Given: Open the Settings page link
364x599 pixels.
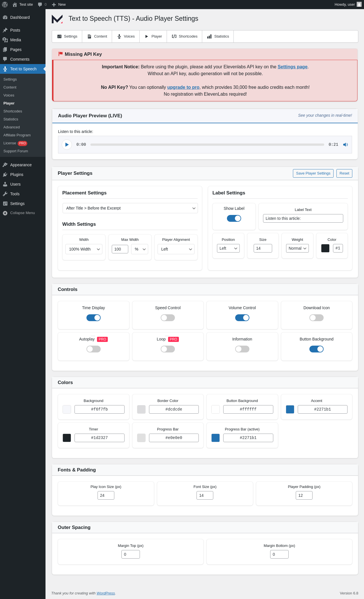Looking at the screenshot, I should (292, 67).
